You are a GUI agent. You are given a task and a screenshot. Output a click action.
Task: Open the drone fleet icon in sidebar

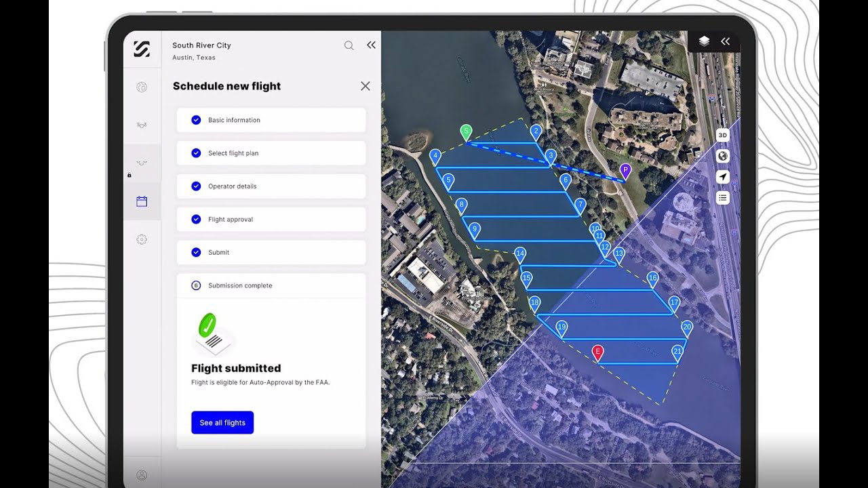click(142, 125)
